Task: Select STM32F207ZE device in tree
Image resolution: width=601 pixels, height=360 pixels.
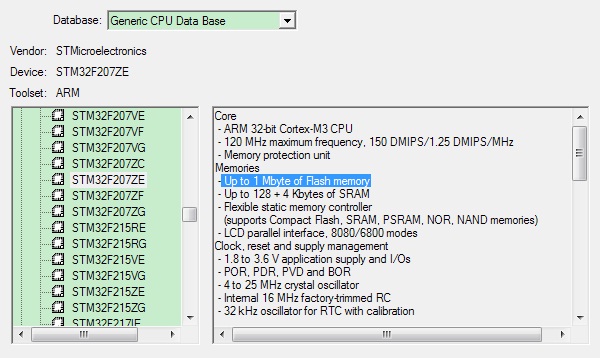Action: click(108, 180)
